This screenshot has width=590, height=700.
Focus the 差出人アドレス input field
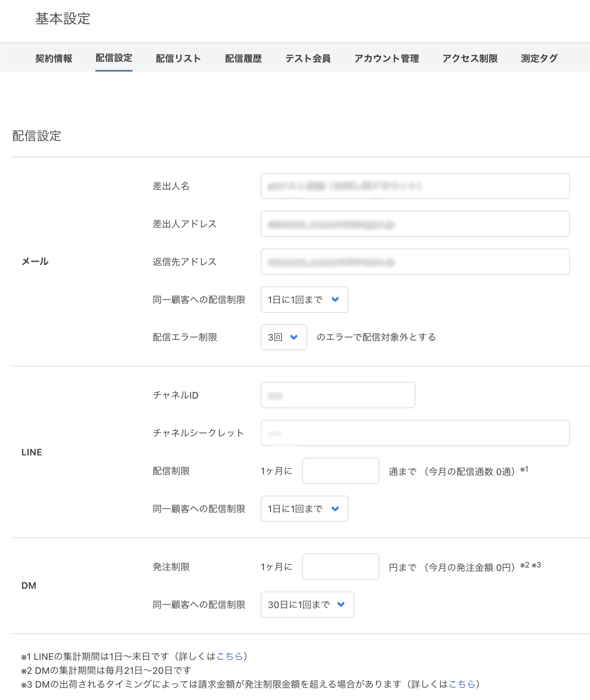click(415, 224)
